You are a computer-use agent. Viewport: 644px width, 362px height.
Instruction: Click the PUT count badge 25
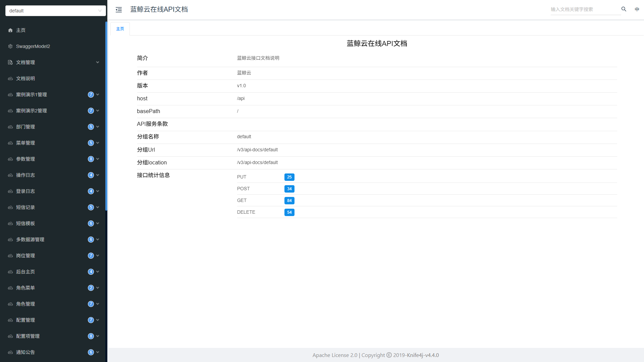point(289,177)
